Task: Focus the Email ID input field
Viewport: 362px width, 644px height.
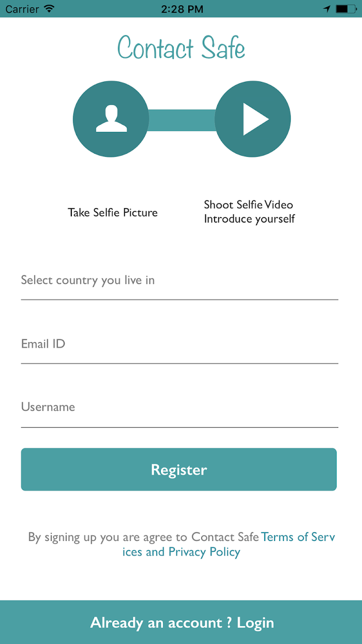Action: point(179,345)
